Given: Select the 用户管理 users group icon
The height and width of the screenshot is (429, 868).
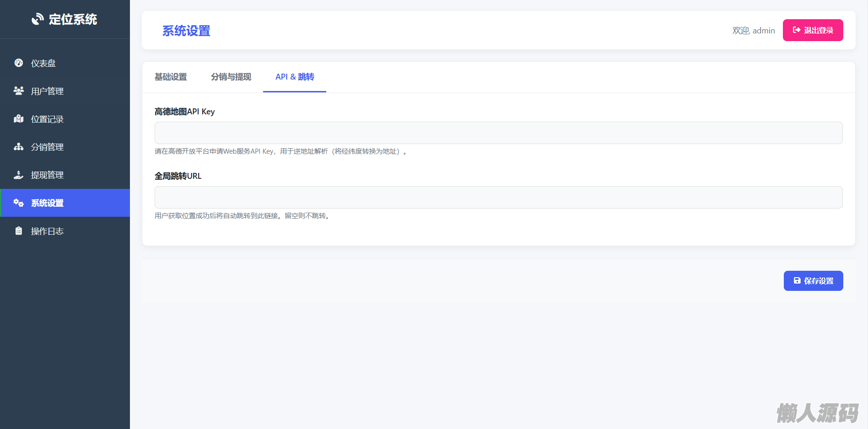Looking at the screenshot, I should (x=19, y=91).
